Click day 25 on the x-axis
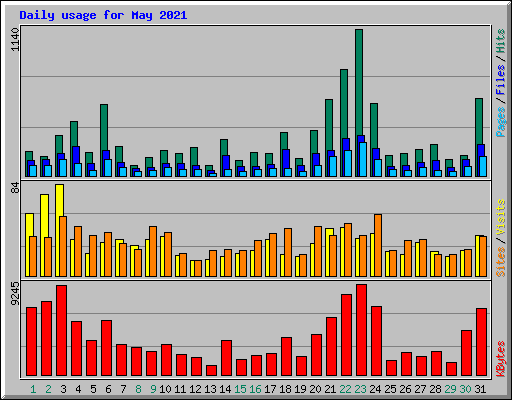The height and width of the screenshot is (400, 512). click(x=390, y=389)
